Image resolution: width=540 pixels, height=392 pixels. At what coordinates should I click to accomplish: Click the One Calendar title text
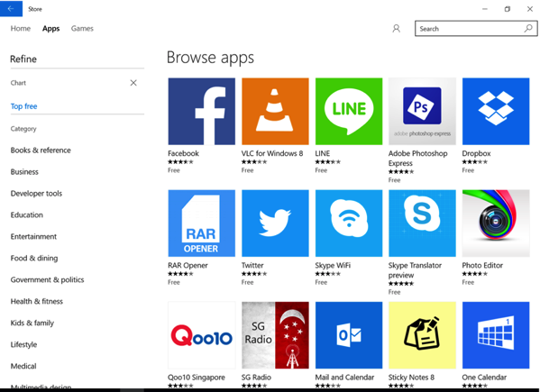pos(484,378)
